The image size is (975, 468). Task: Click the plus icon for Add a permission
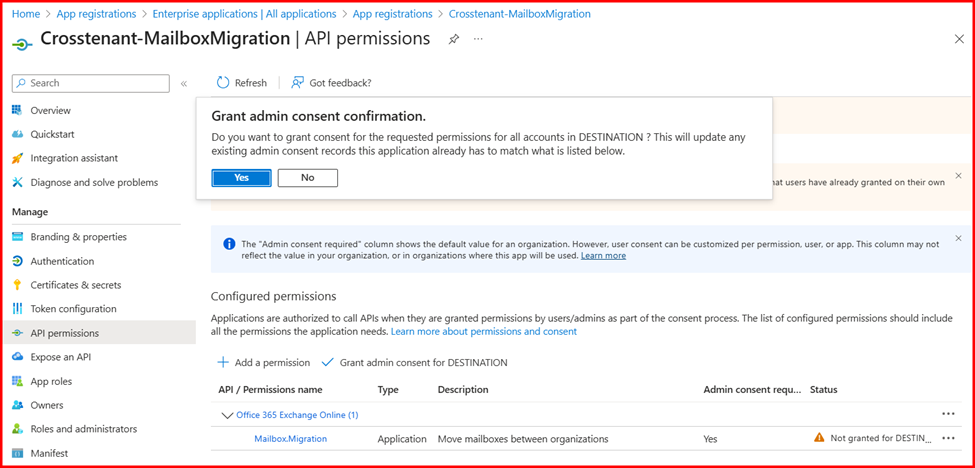point(223,362)
